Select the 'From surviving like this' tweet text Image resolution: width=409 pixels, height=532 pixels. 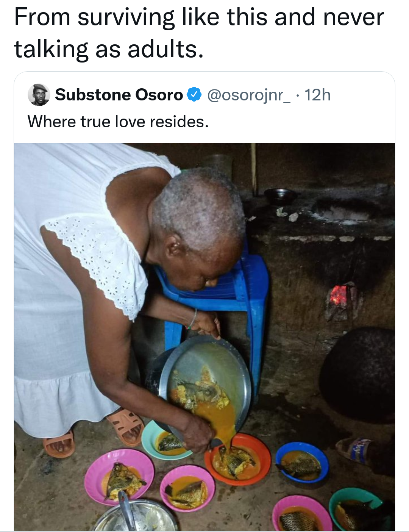point(199,33)
